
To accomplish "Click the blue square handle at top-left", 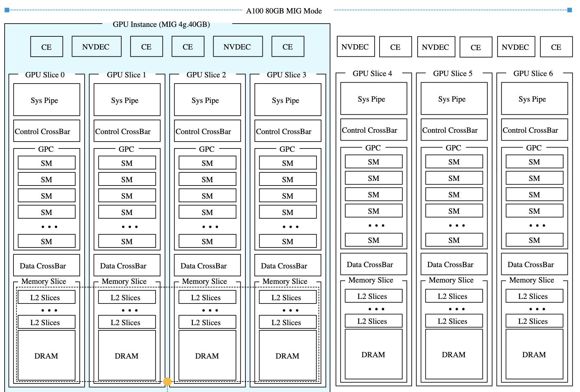I will 7,10.
